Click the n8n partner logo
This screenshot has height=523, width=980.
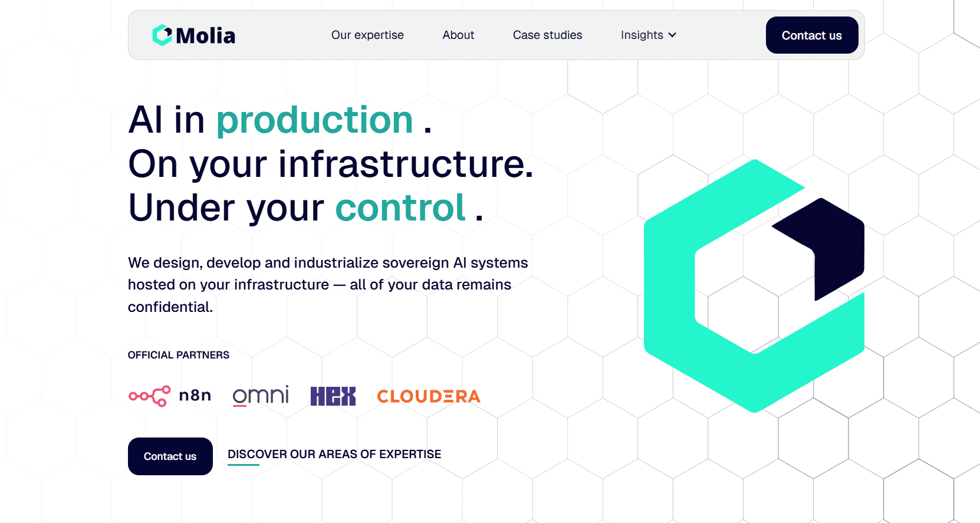170,396
